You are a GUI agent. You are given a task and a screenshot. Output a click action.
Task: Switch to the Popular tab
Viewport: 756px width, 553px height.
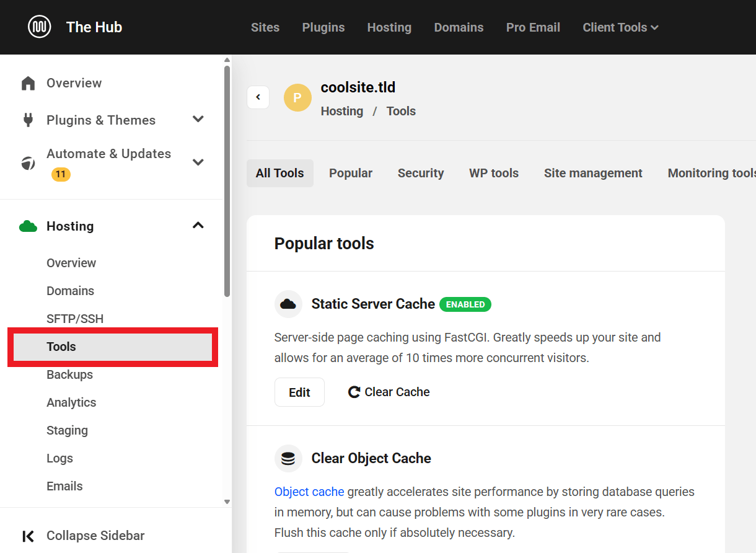tap(351, 173)
